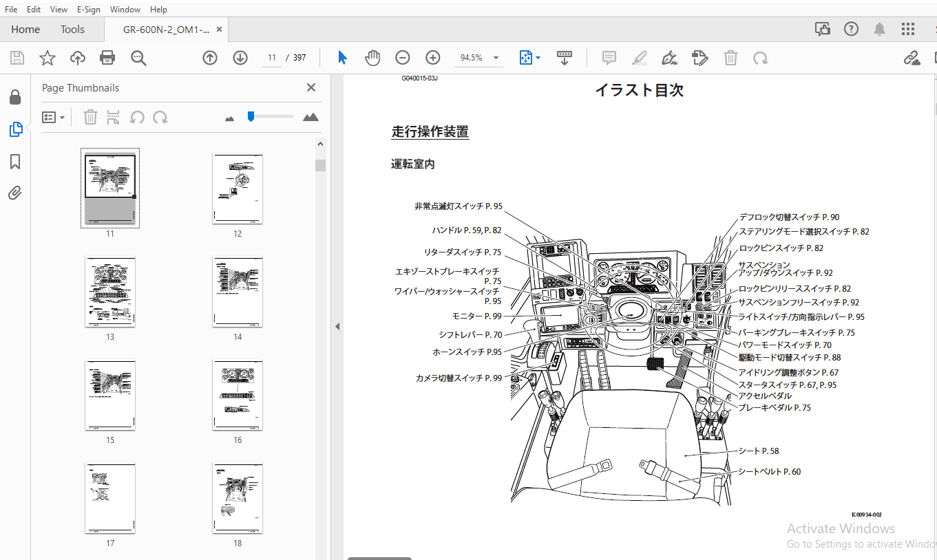Open the Help menu
Viewport: 937px width, 560px height.
click(x=158, y=10)
